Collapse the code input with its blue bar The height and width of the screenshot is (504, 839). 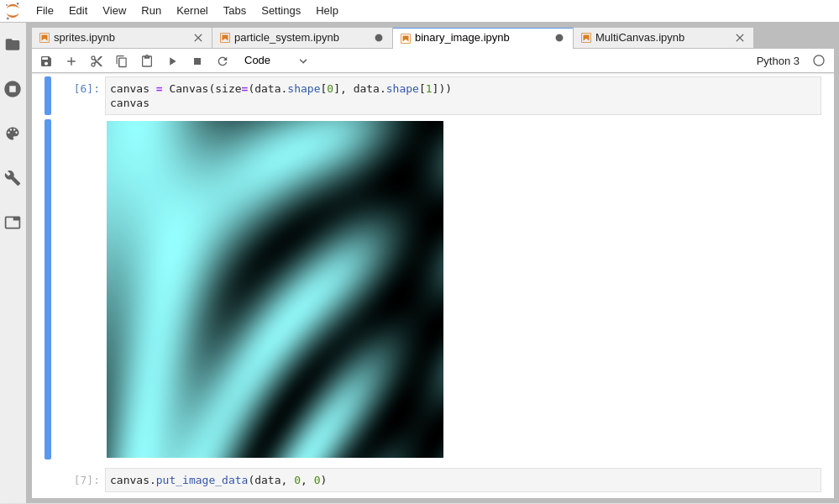tap(48, 95)
